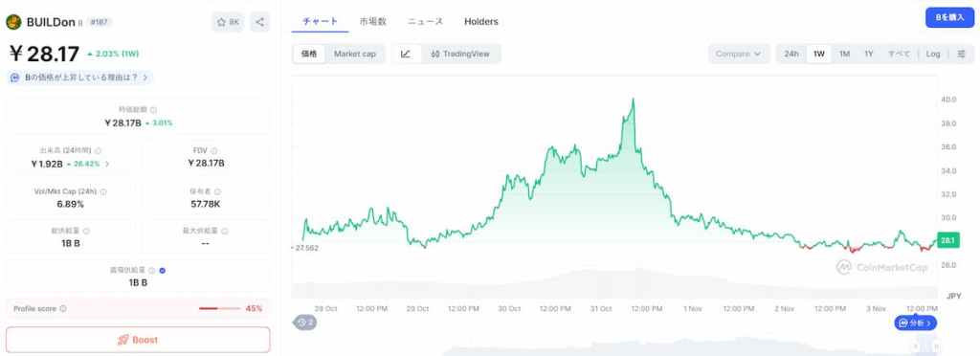Click the 57.78K holders value

click(x=206, y=204)
